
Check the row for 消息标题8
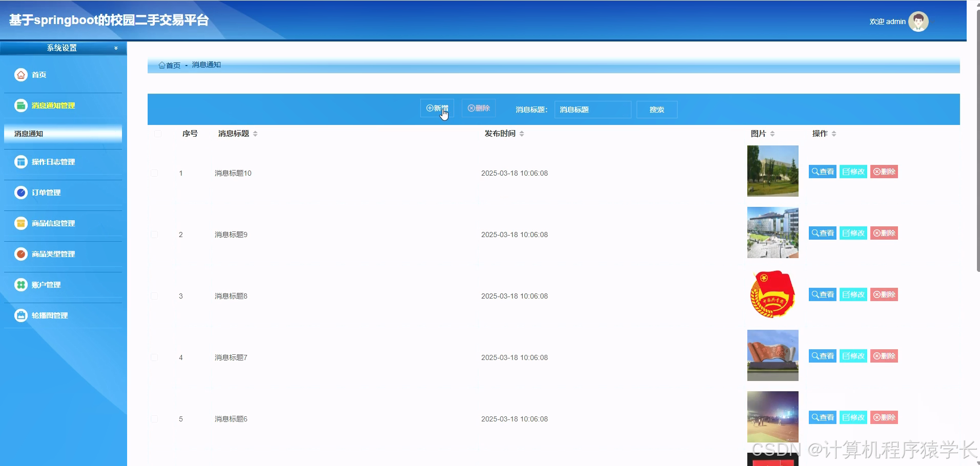154,296
